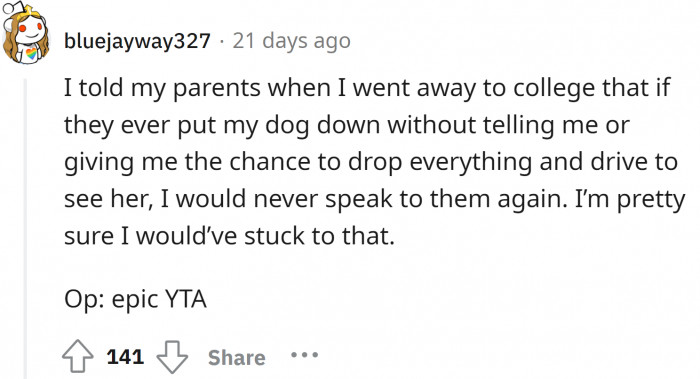Click the "Op: epic YTA" verdict line

[x=135, y=299]
